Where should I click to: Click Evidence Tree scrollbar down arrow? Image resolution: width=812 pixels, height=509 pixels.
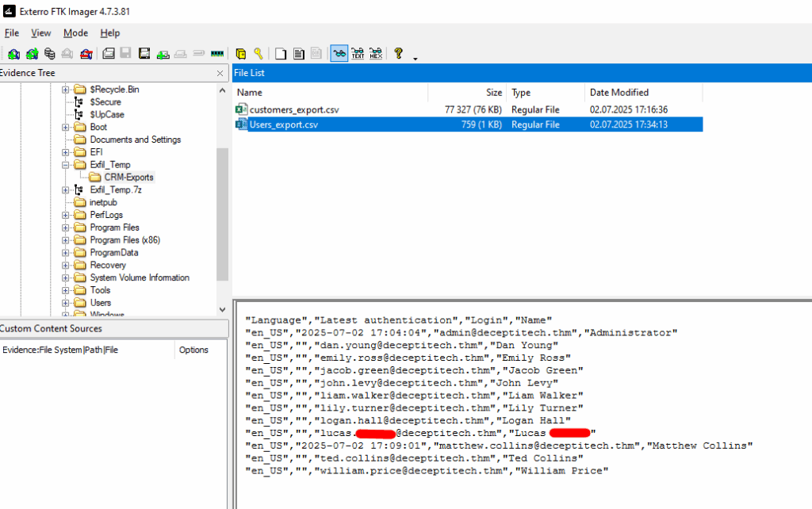222,310
